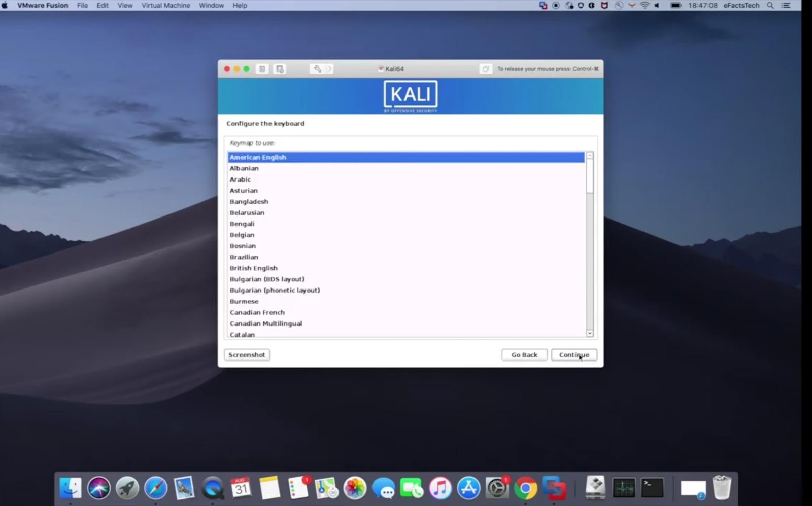Click the volume speaker icon in menu bar

tap(657, 6)
